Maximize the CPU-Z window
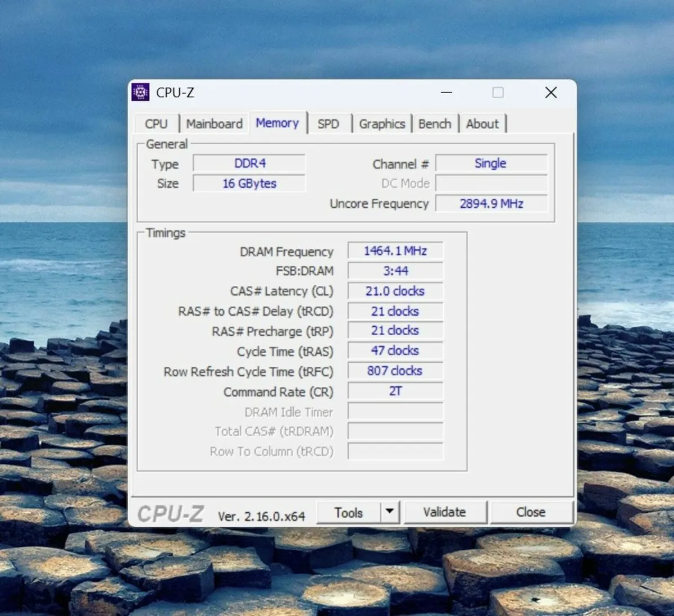This screenshot has width=674, height=616. coord(498,92)
